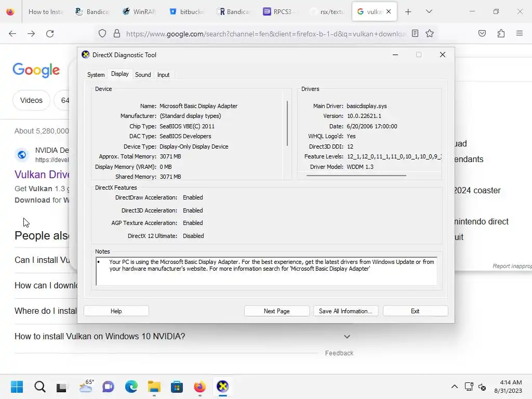
Task: Toggle reader view icon in address bar
Action: 415,33
